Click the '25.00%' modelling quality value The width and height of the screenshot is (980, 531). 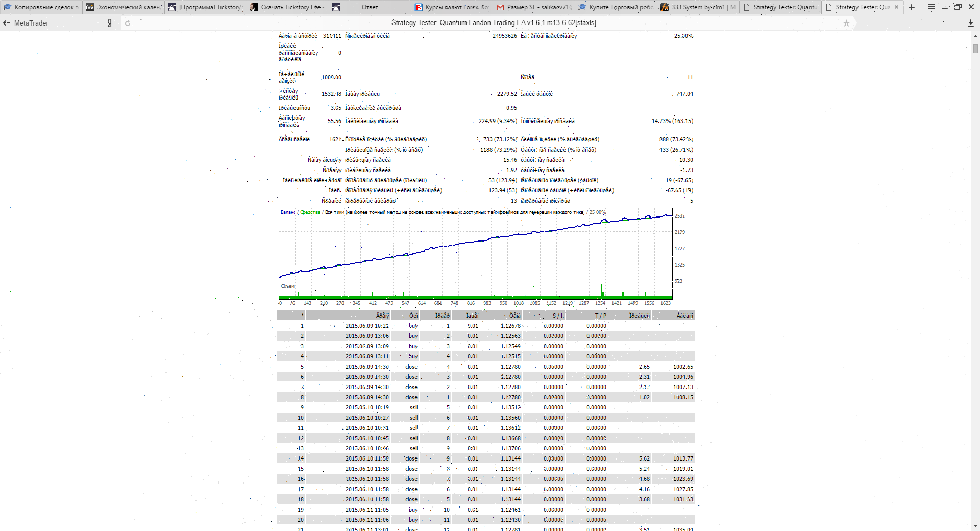point(683,36)
